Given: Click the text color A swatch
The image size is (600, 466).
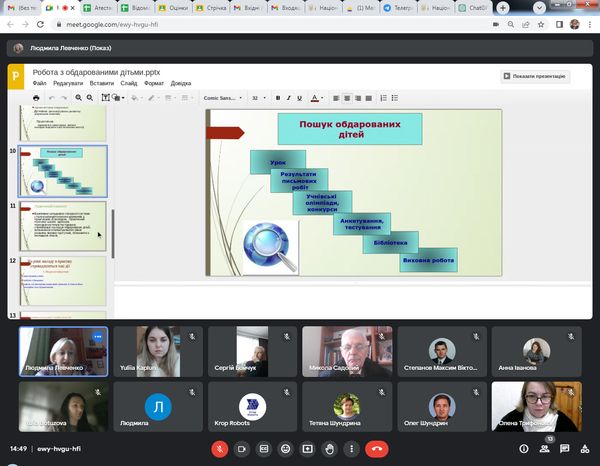Looking at the screenshot, I should coord(313,98).
